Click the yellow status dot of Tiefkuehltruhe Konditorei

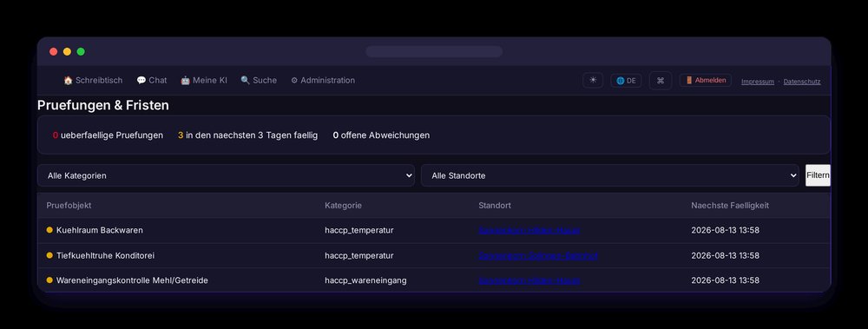pyautogui.click(x=49, y=255)
